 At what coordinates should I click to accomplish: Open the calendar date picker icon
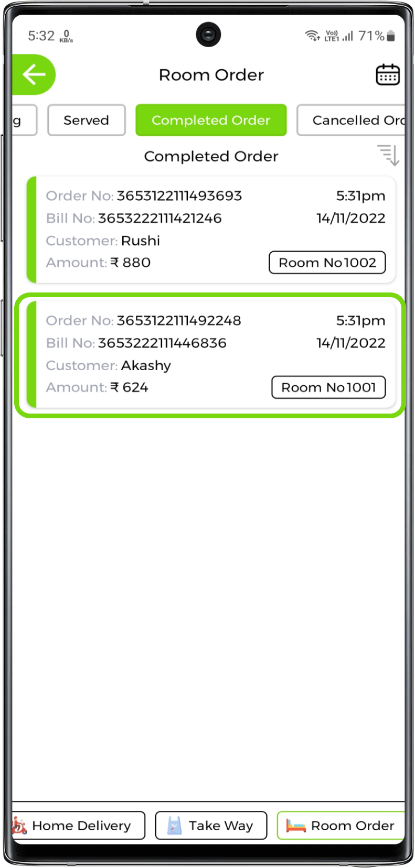[x=388, y=75]
